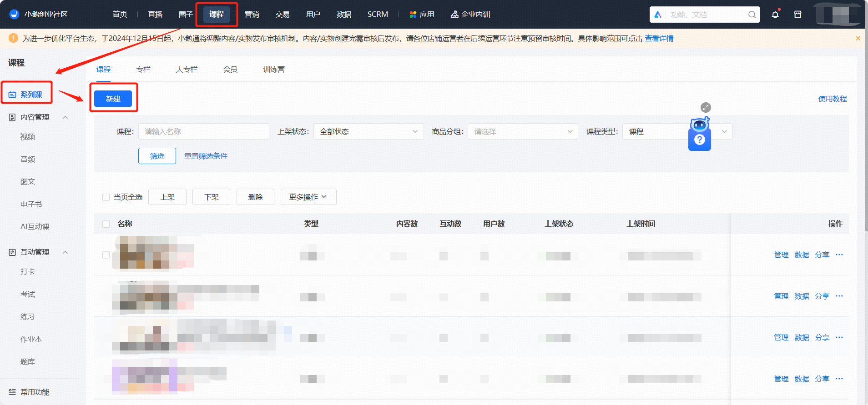Switch to the 训练营 tab
868x405 pixels.
(x=274, y=69)
